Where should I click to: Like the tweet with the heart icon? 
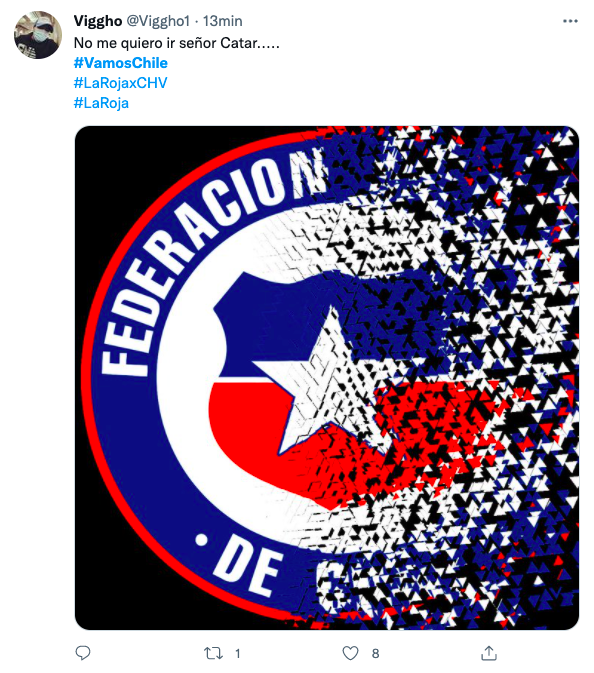click(x=350, y=653)
